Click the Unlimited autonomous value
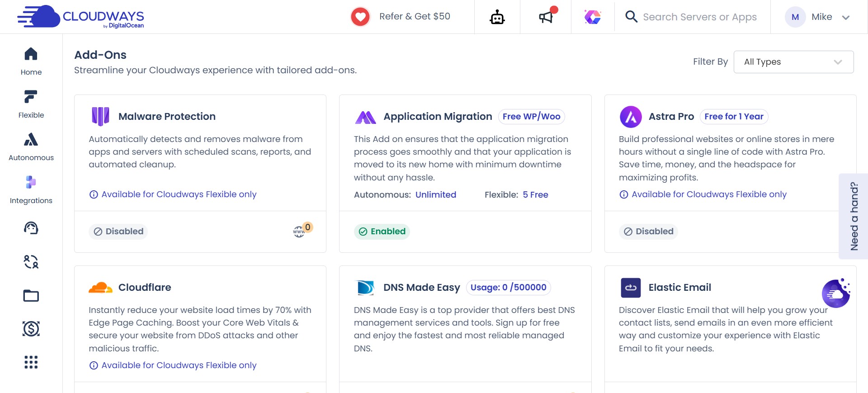The width and height of the screenshot is (868, 393). (436, 194)
